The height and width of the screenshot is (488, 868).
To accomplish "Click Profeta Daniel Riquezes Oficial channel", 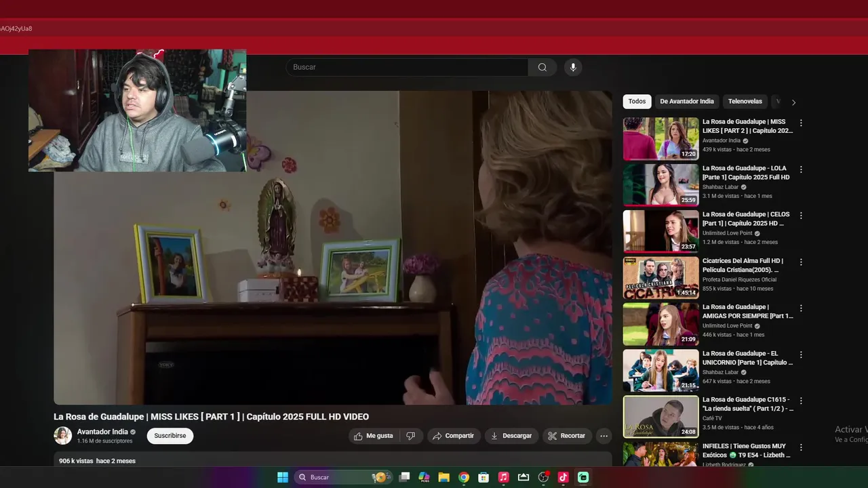I will 739,279.
